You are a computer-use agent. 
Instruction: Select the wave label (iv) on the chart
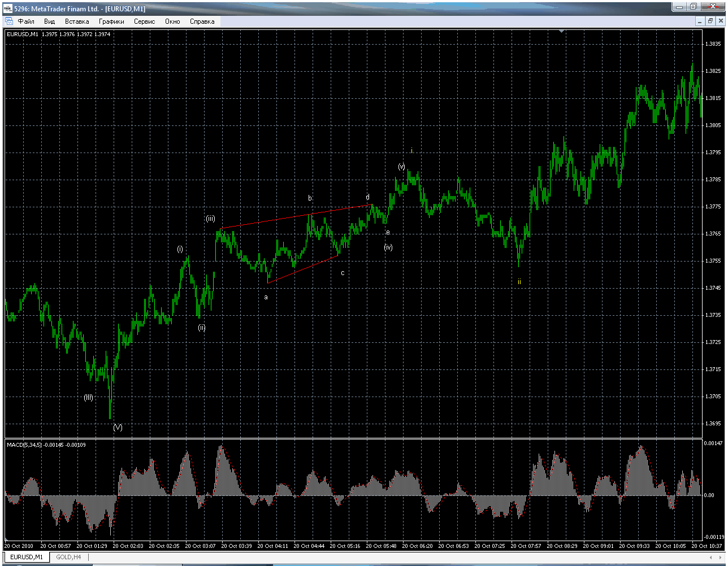coord(388,247)
